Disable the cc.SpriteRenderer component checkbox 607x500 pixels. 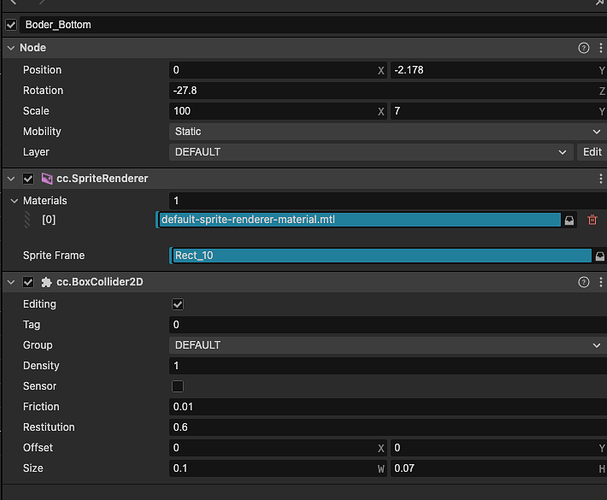click(x=28, y=178)
